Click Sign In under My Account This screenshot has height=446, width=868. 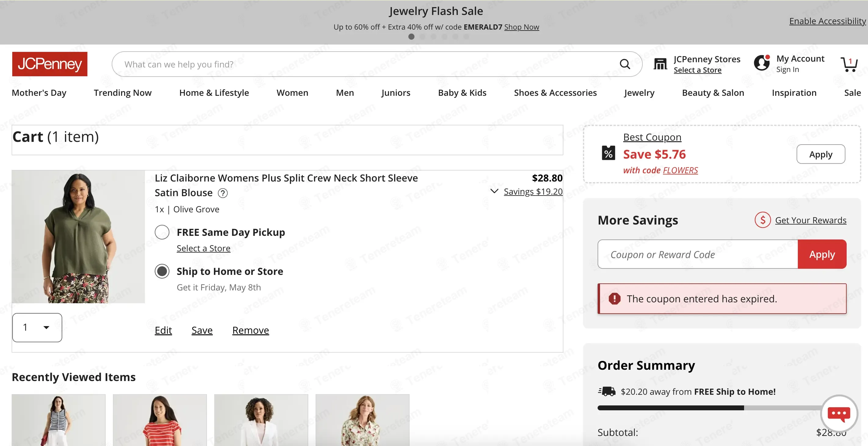[x=787, y=69]
